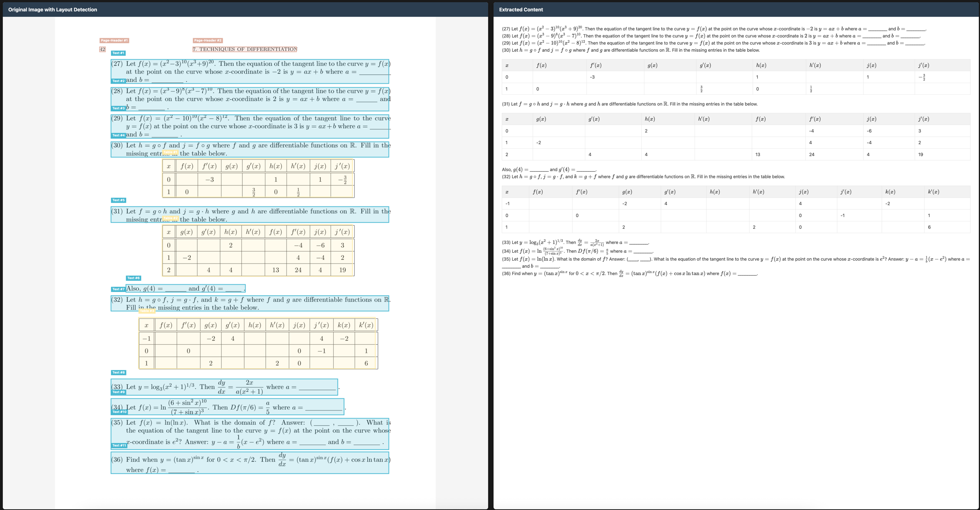Click the Page-Header #2 label
Image resolution: width=980 pixels, height=510 pixels.
[208, 41]
